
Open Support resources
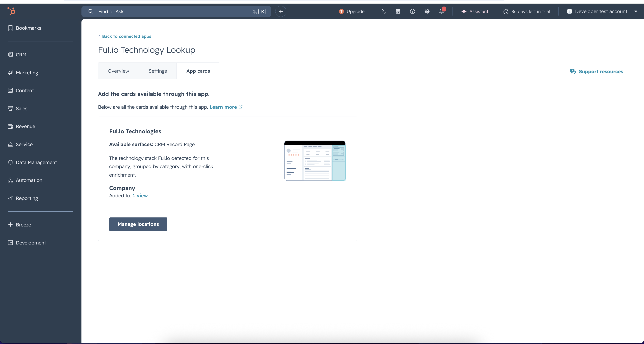pyautogui.click(x=596, y=72)
